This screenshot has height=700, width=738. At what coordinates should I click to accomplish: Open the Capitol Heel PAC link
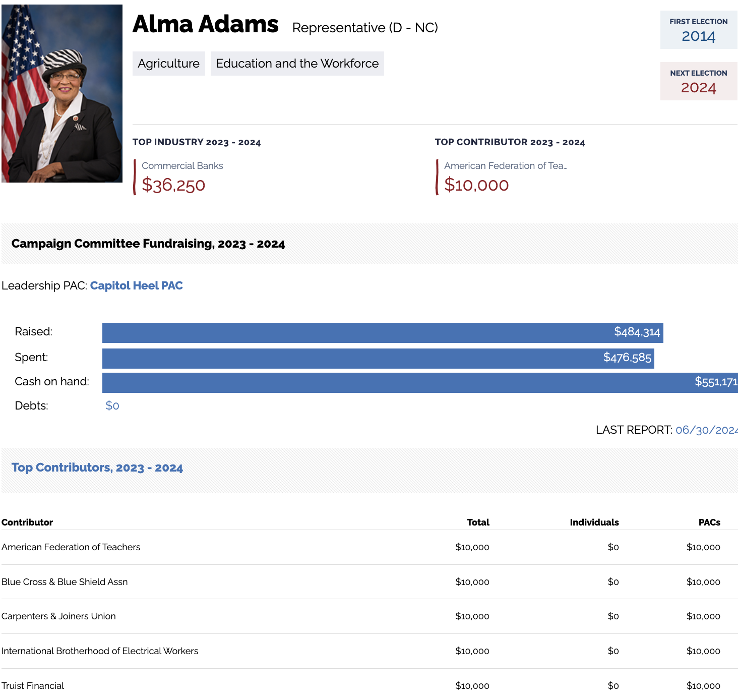(136, 285)
